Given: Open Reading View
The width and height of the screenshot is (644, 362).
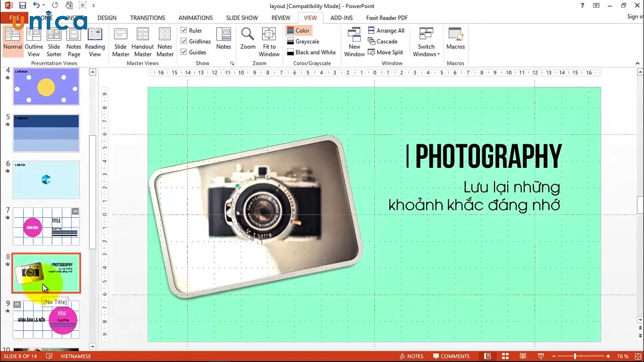Looking at the screenshot, I should point(95,41).
